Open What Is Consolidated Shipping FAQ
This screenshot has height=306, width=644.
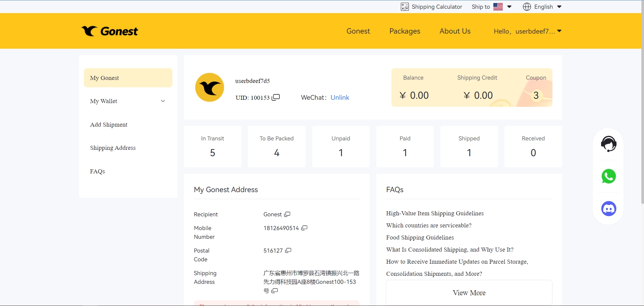450,250
